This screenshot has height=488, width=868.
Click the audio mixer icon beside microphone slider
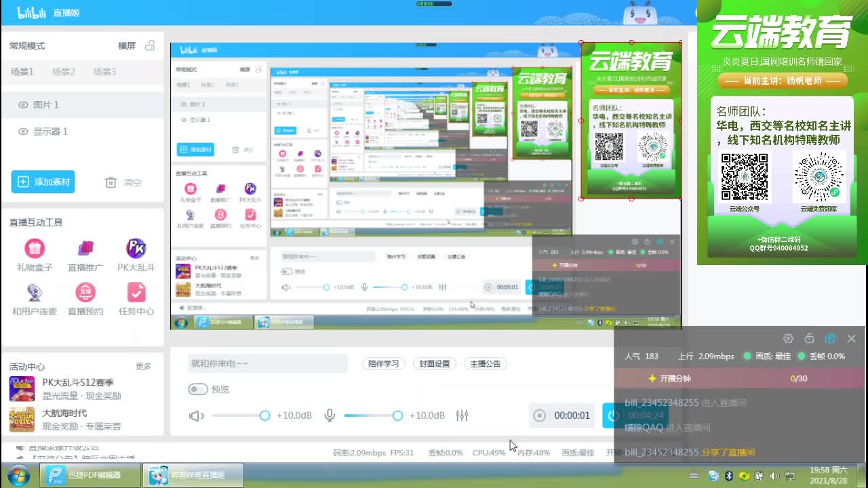pos(462,417)
